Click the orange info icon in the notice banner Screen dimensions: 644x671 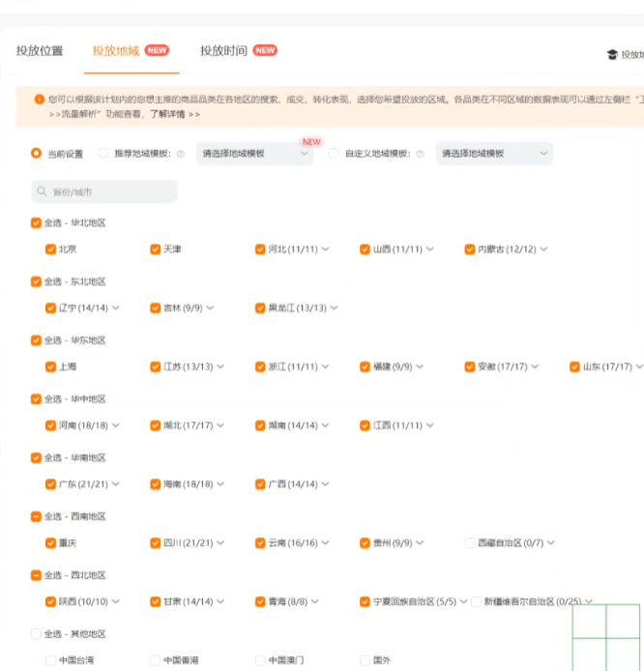[40, 99]
